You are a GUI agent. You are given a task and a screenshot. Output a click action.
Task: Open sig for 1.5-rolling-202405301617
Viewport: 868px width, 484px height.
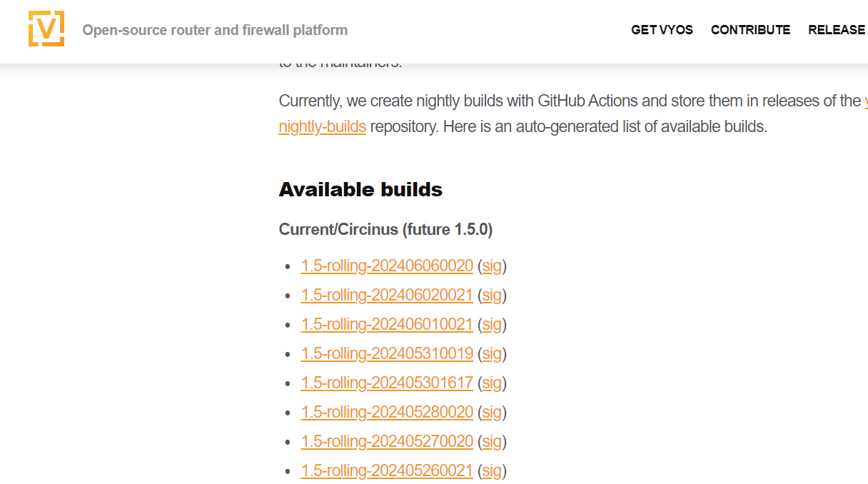(492, 383)
